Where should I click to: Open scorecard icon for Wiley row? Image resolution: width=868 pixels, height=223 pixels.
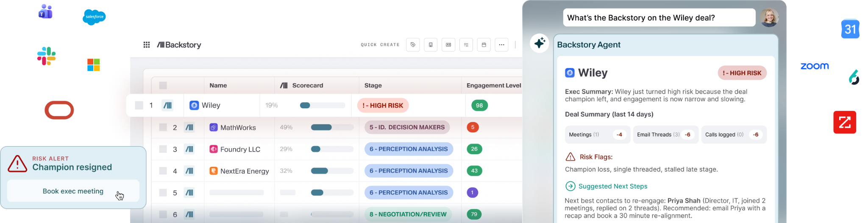point(168,105)
